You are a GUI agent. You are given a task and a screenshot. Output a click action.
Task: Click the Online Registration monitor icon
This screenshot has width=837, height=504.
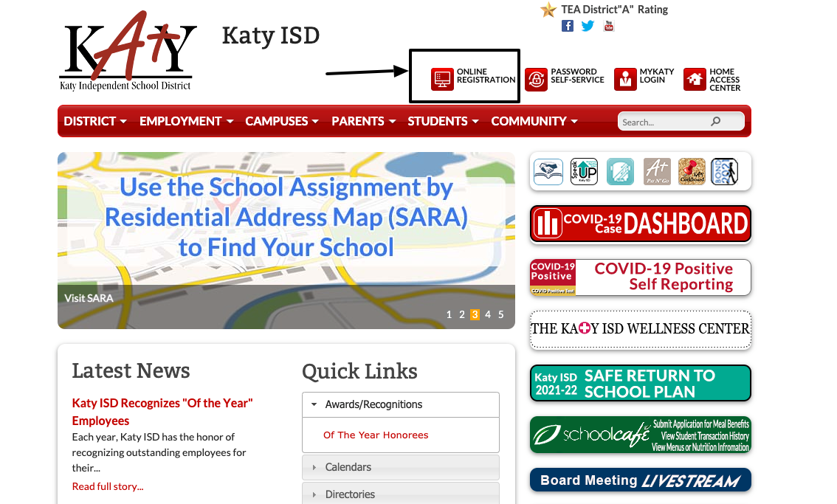pyautogui.click(x=443, y=80)
